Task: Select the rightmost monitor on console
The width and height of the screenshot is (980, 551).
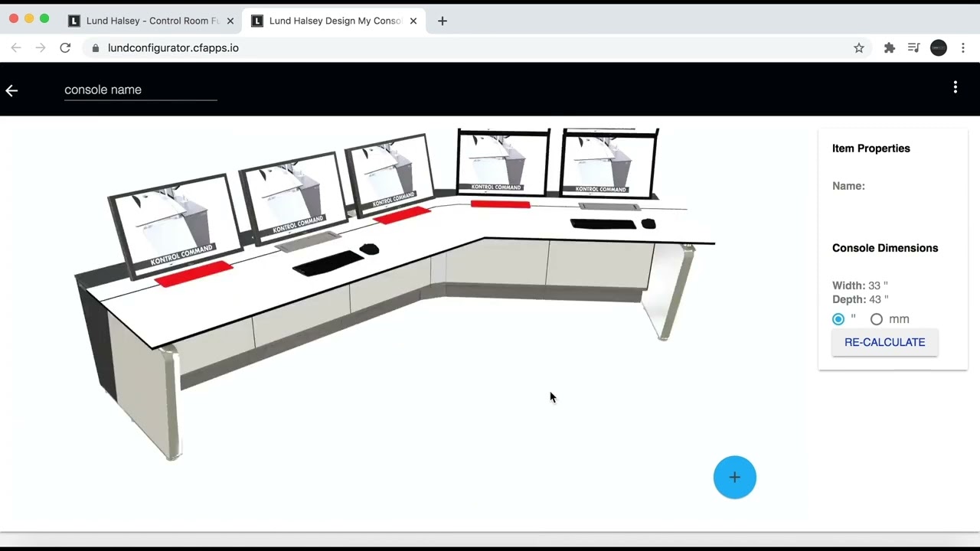Action: point(609,163)
